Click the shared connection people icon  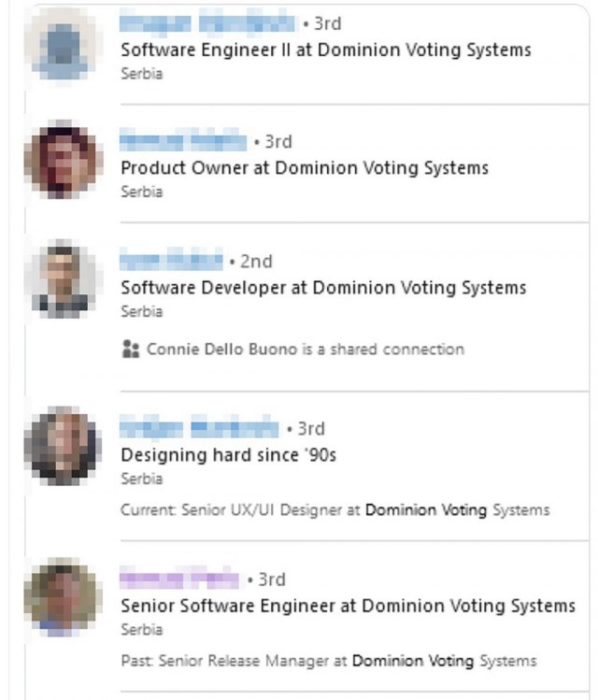[130, 349]
